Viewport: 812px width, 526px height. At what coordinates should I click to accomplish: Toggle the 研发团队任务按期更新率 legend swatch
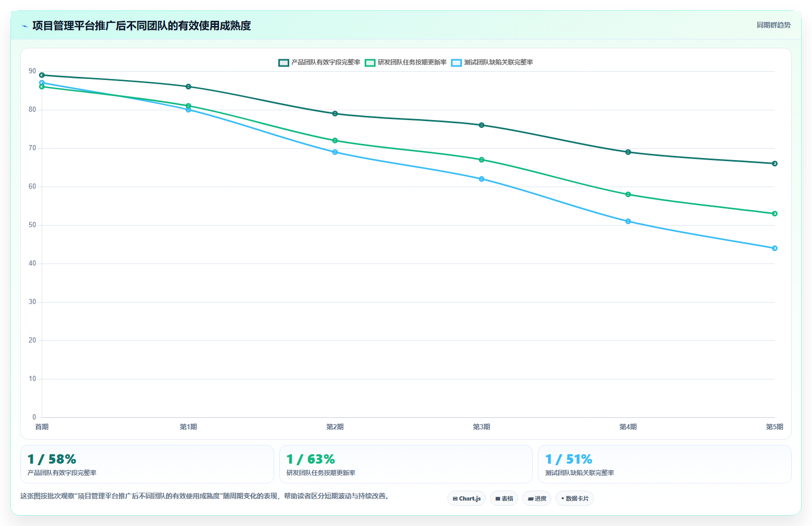[370, 62]
